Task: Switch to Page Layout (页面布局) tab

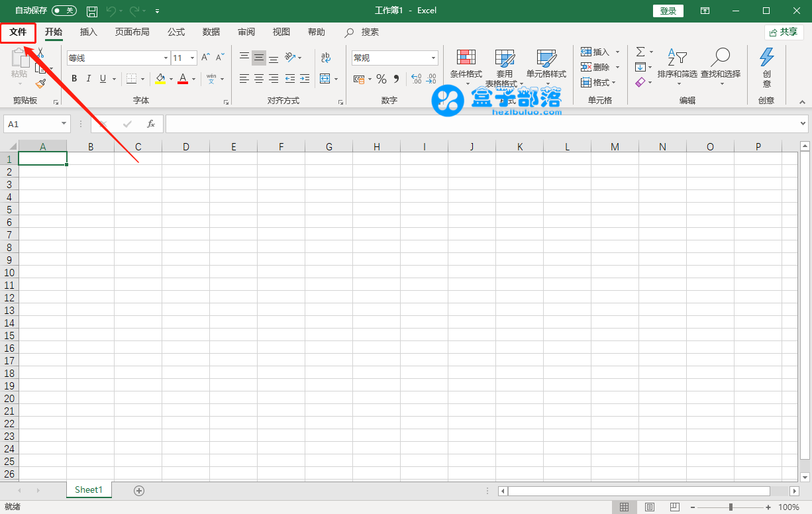Action: click(x=132, y=32)
